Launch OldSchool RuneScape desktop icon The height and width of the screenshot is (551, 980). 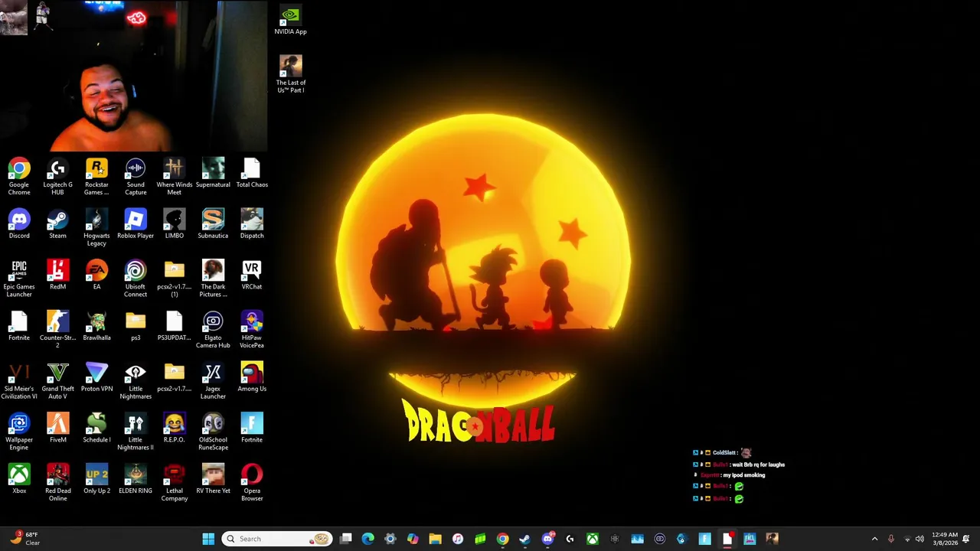213,432
